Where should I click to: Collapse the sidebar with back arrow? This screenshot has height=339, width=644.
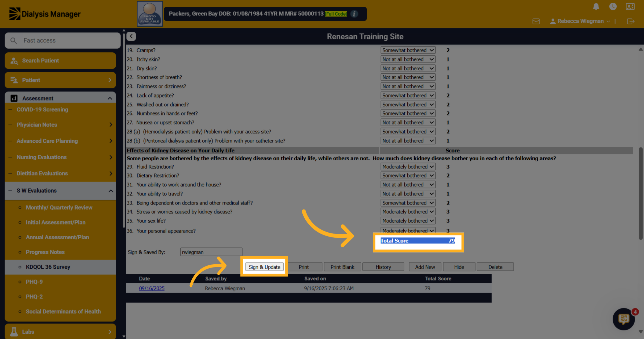tap(131, 36)
